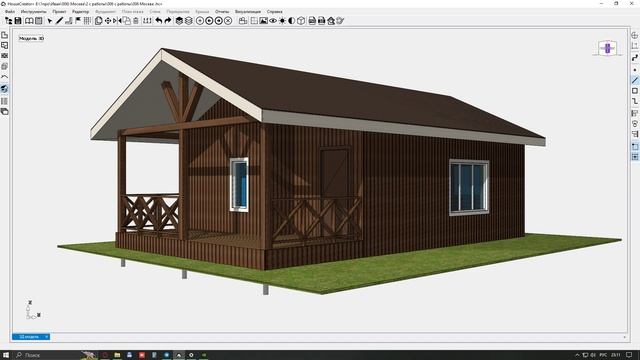Select the arrow pointer tool
This screenshot has height=360, width=640.
(50, 20)
